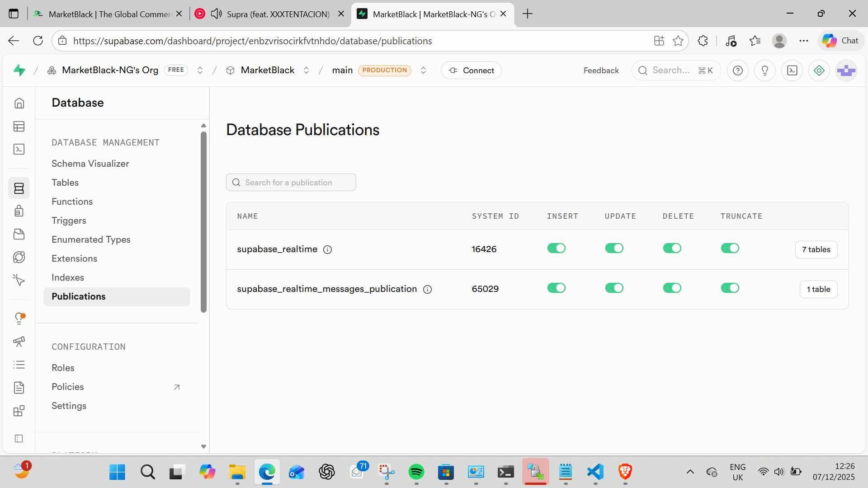Viewport: 868px width, 488px height.
Task: Click the Authentication lock icon in the sidebar
Action: (x=19, y=211)
